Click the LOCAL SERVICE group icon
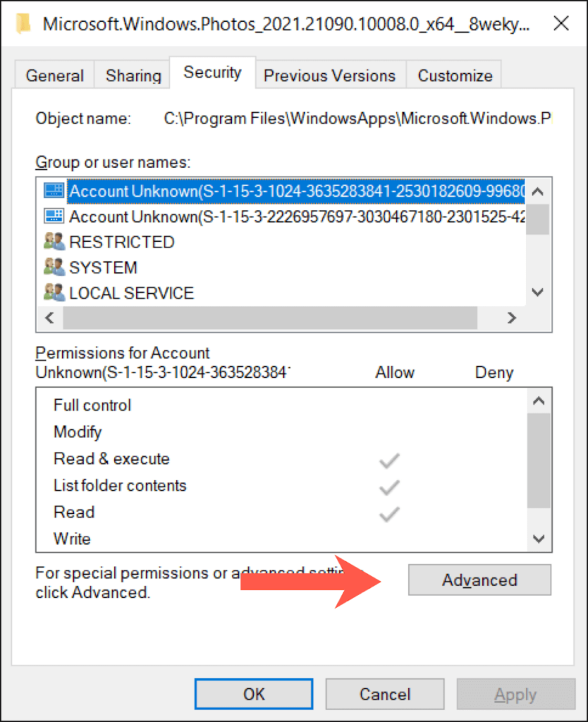This screenshot has width=588, height=722. (x=54, y=293)
